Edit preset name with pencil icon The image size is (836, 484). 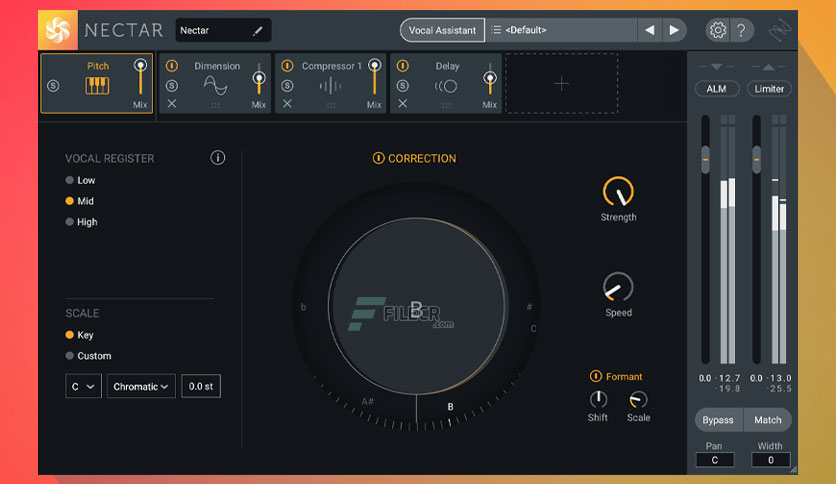258,31
